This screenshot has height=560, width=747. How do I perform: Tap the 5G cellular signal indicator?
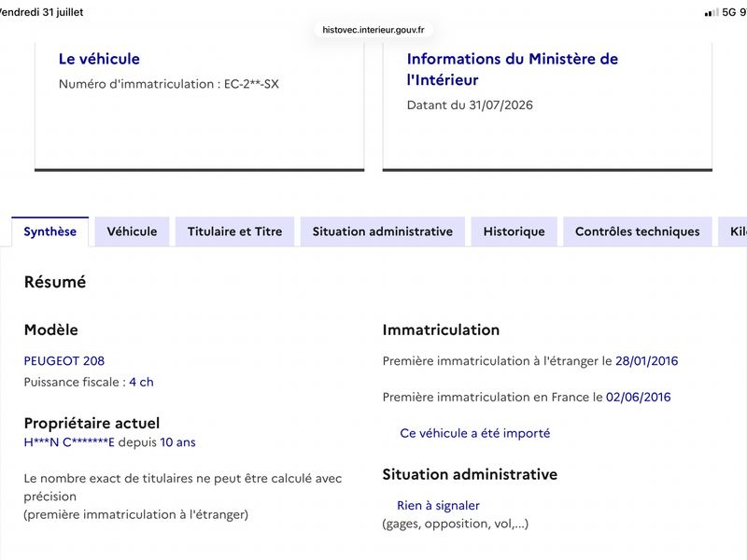click(720, 12)
